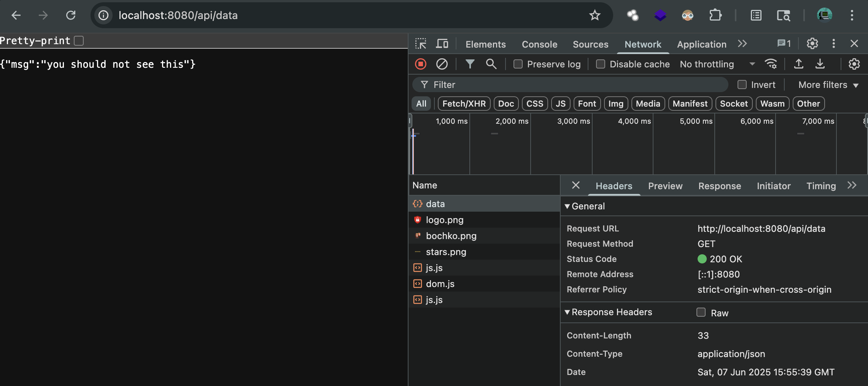Enable Pretty-print checkbox
The height and width of the screenshot is (386, 868).
(79, 41)
